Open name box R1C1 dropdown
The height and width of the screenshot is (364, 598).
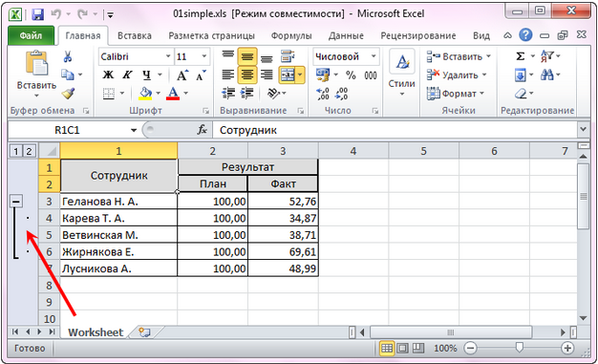(x=134, y=131)
